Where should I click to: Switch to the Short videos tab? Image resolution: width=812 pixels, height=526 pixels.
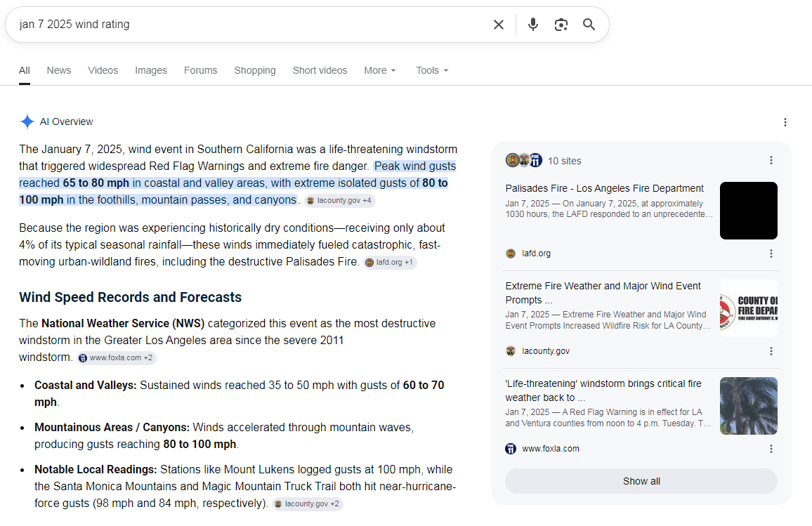[x=320, y=70]
